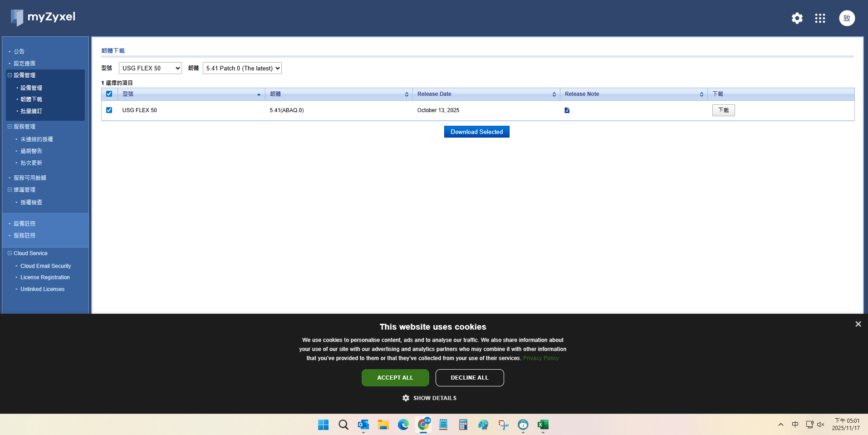Open taskbar Search

click(x=343, y=425)
